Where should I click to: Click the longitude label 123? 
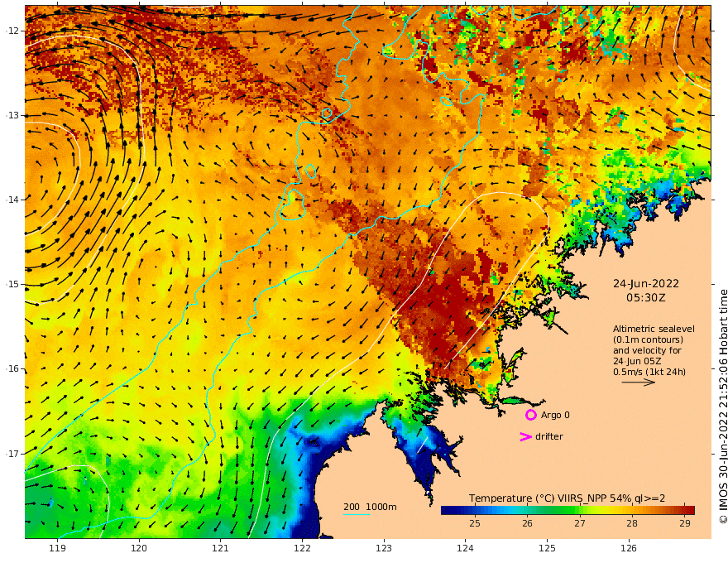pos(384,548)
